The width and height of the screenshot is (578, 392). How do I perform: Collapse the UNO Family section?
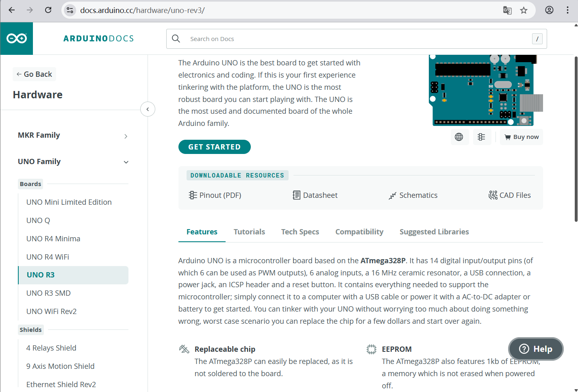tap(73, 162)
